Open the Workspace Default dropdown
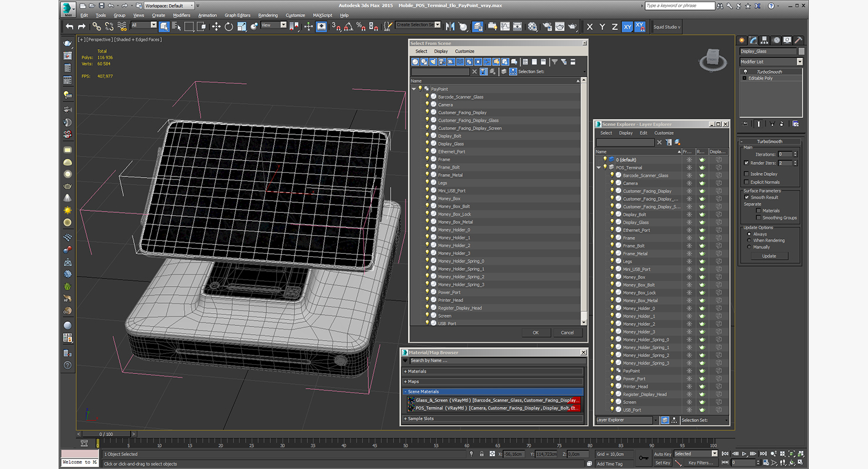 tap(169, 6)
